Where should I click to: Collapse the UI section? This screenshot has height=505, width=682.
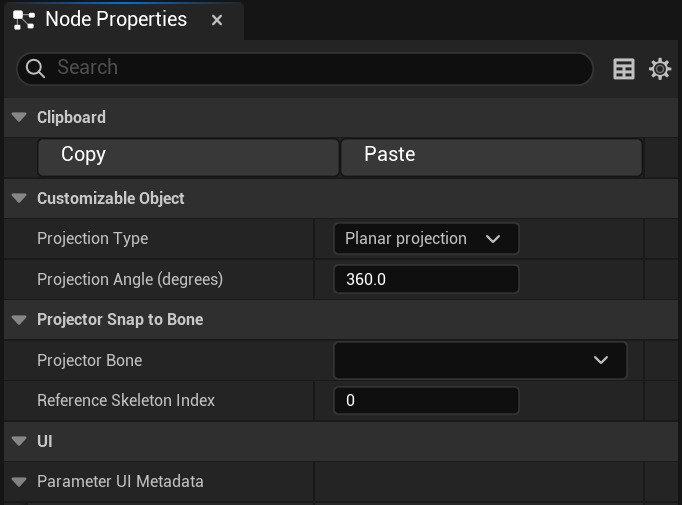(x=19, y=441)
